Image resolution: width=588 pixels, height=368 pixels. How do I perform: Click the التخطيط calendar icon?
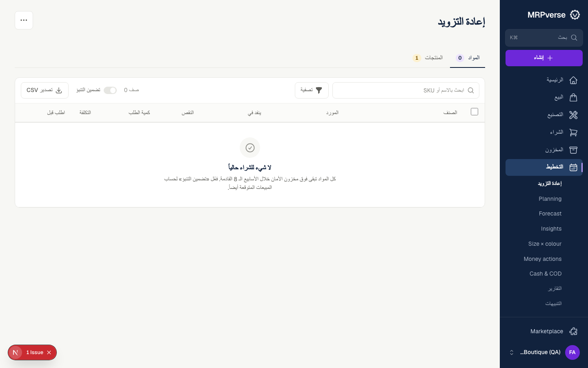[573, 167]
